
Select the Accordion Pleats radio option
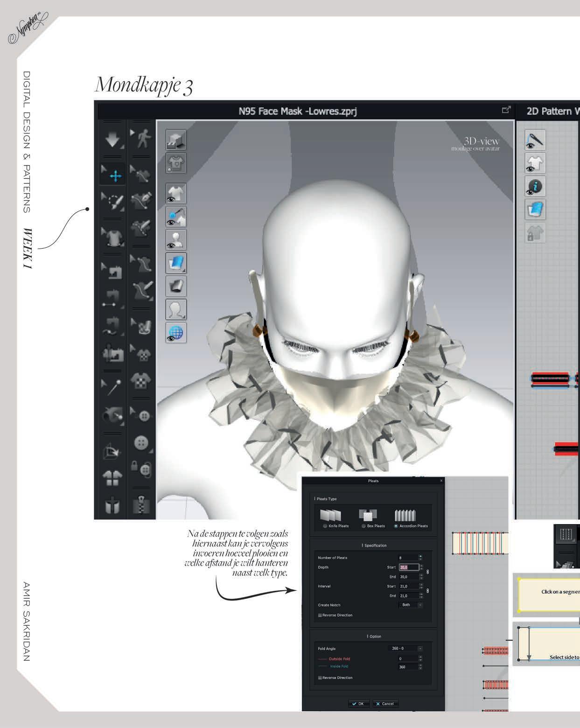(x=396, y=526)
